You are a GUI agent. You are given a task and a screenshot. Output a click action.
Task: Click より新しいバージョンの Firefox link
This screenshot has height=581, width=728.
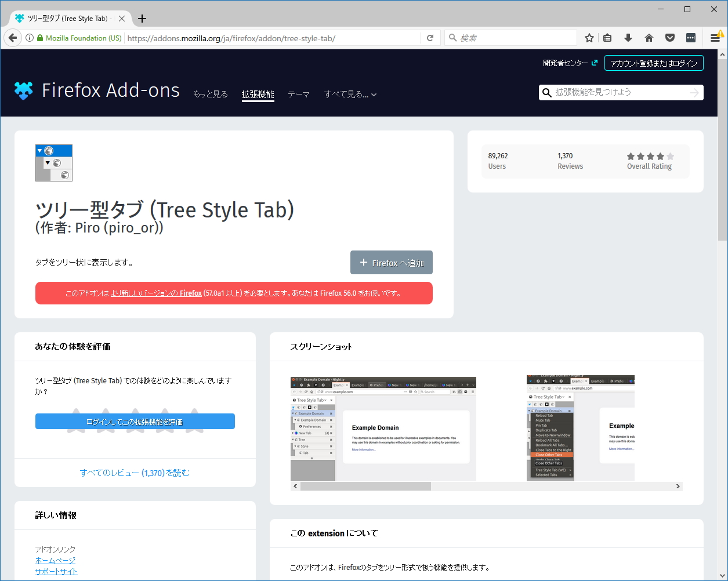click(x=156, y=293)
